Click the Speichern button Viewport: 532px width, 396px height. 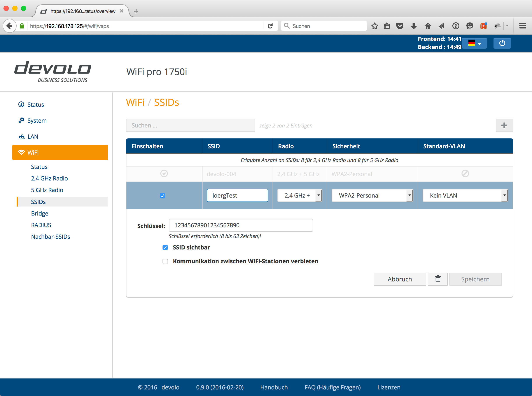[x=475, y=279]
